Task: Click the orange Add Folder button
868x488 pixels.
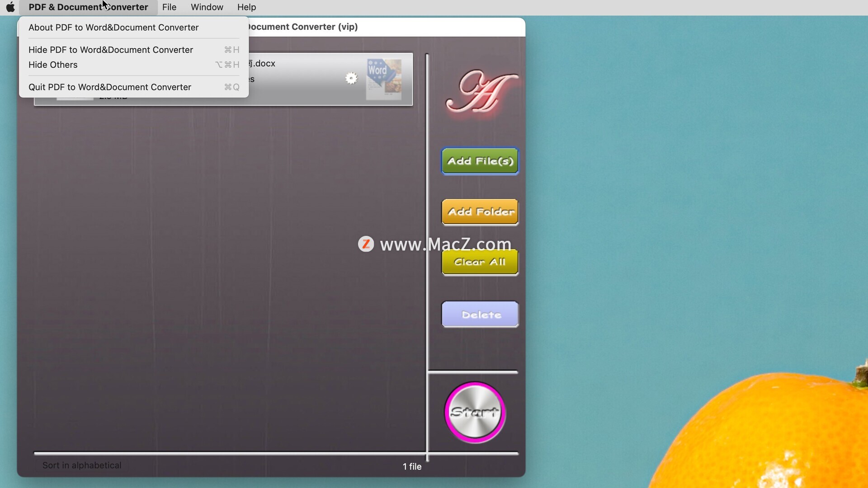Action: tap(480, 212)
